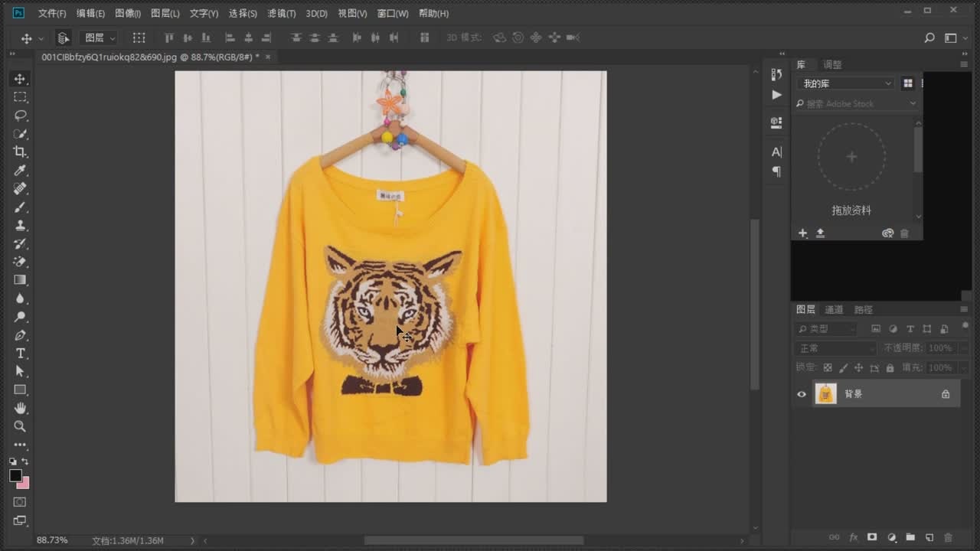
Task: Select the Horizontal Type tool
Action: 20,353
